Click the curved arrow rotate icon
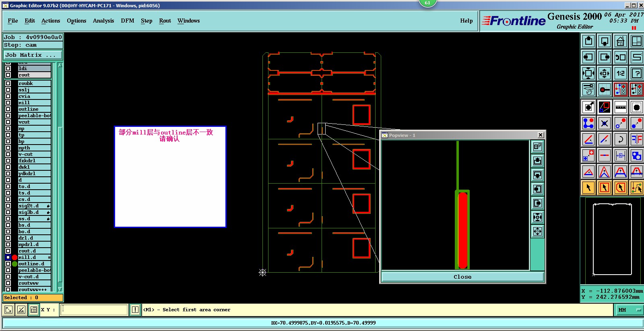Screen dimensions: 644x331 click(621, 139)
